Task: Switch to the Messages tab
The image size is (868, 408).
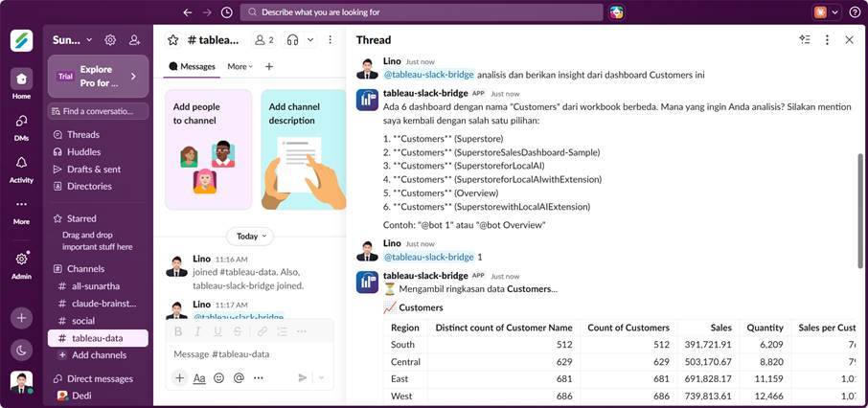Action: [192, 66]
